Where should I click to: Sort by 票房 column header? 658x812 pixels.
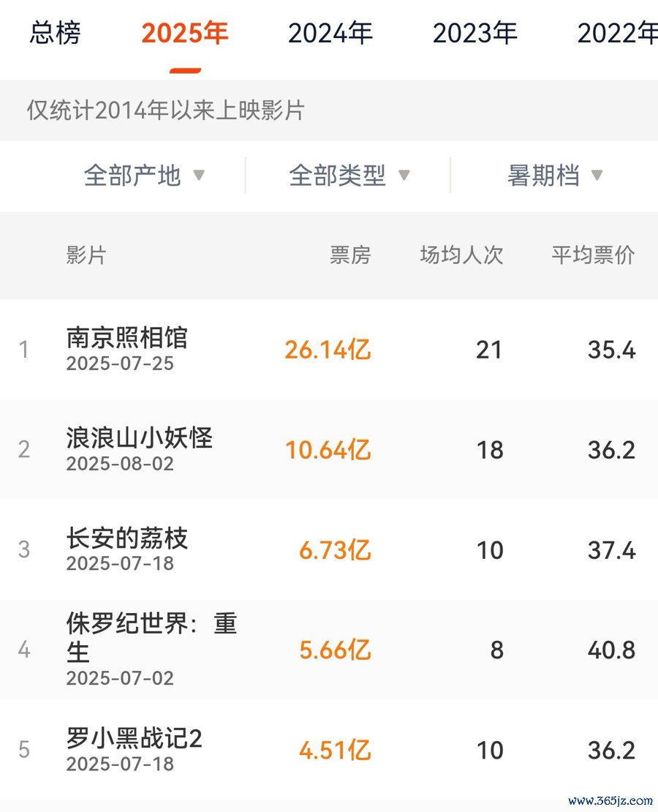pos(350,255)
